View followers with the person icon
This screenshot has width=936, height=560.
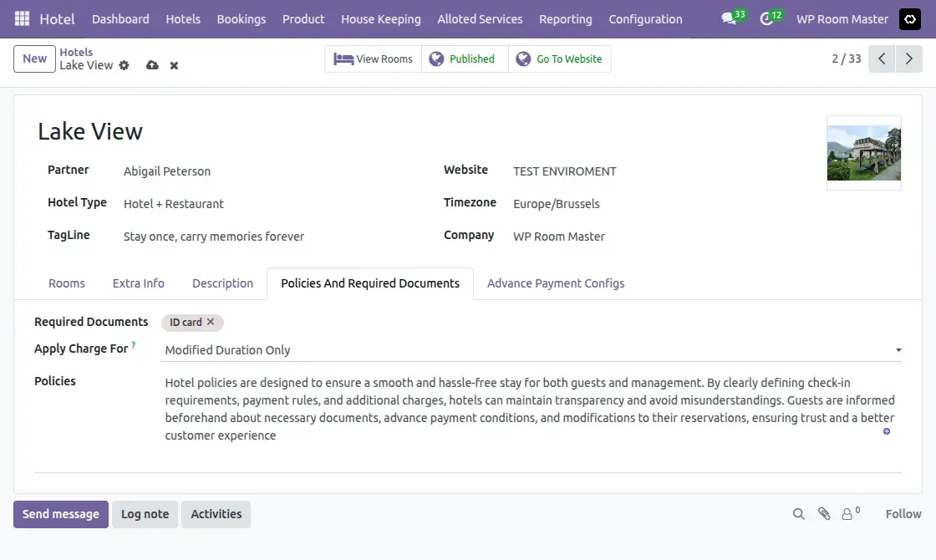coord(848,513)
